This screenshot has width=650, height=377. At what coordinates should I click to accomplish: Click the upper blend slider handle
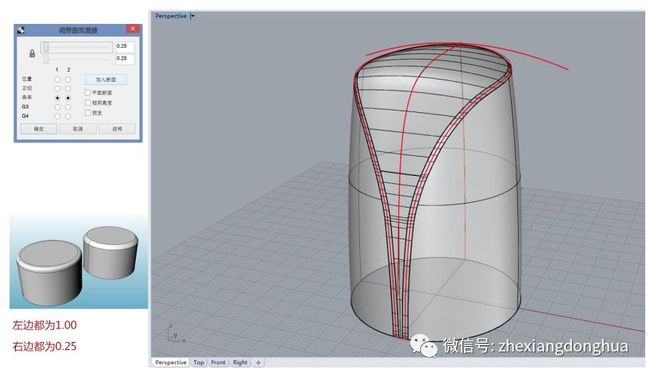point(46,47)
